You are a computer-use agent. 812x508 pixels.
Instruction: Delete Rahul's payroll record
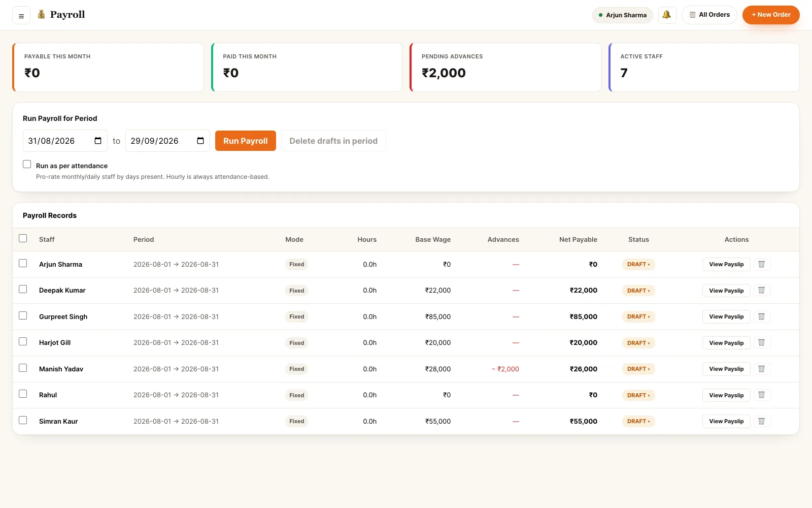click(761, 395)
